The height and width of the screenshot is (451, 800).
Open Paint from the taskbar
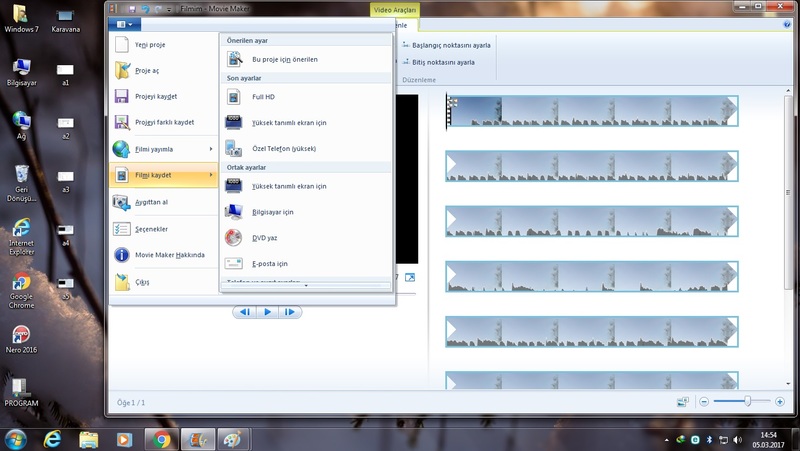pyautogui.click(x=233, y=439)
